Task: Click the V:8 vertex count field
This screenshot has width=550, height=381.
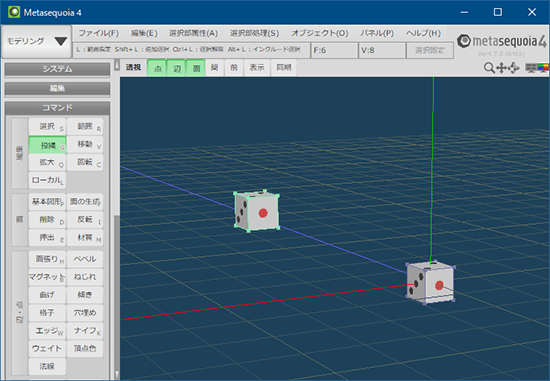Action: point(382,51)
